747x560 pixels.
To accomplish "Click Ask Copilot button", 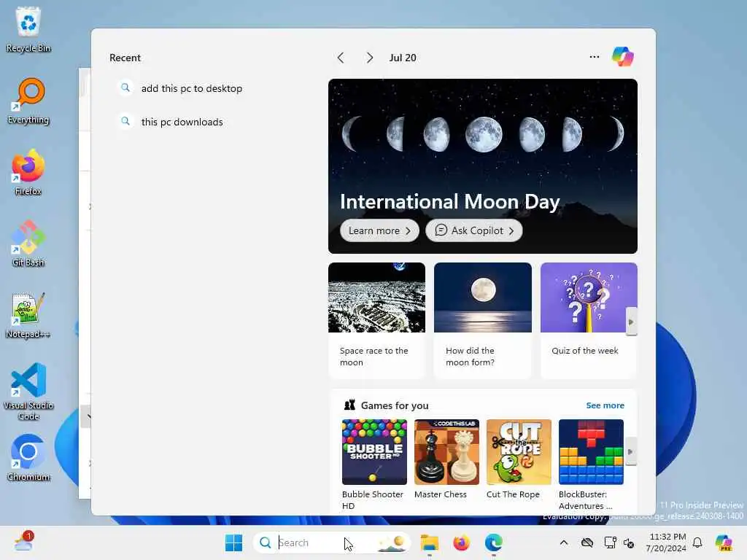I will click(474, 230).
